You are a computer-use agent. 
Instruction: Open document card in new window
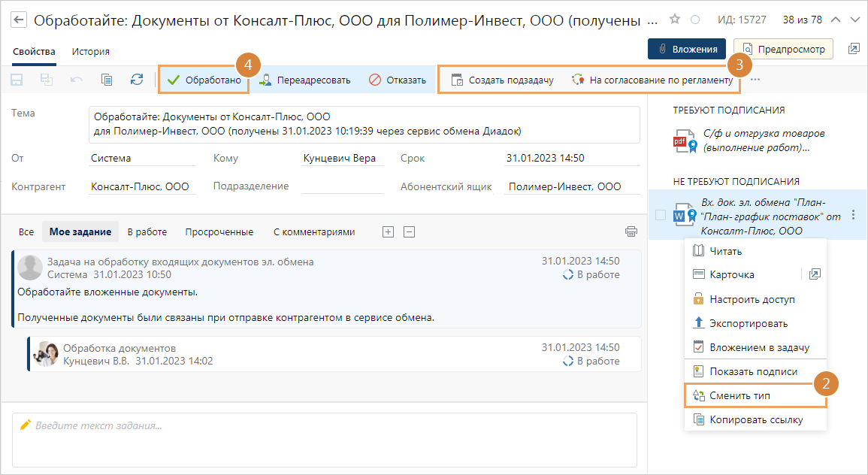[x=815, y=275]
